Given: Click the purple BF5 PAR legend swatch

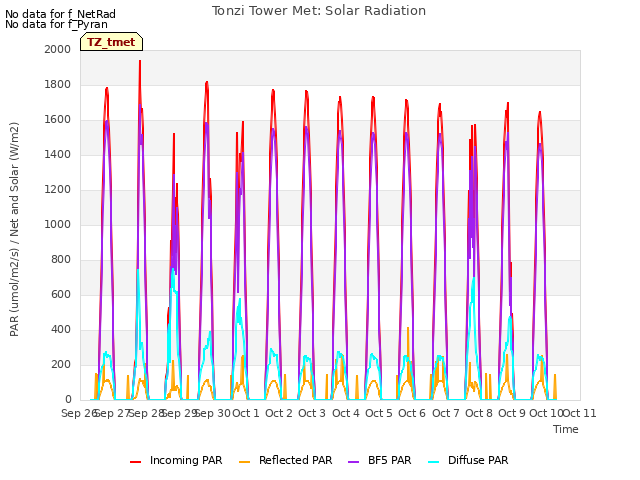Looking at the screenshot, I should [353, 462].
